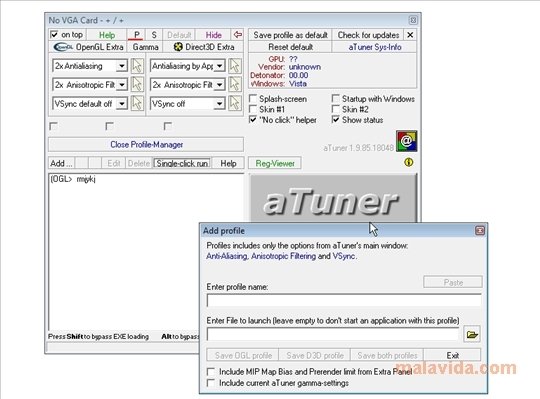Open the aTuner Sys-Info link

coord(374,47)
